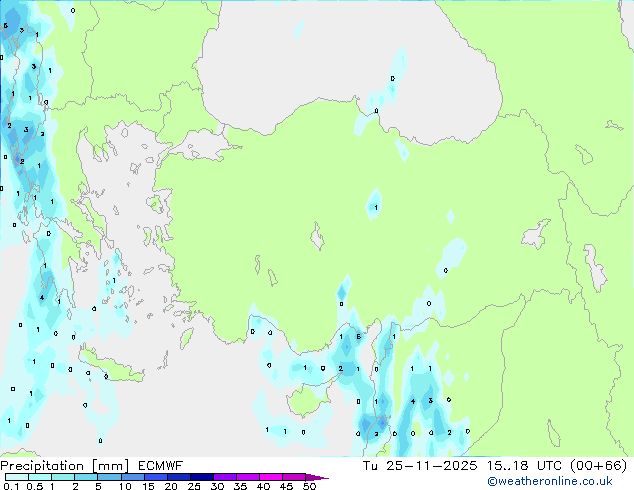The width and height of the screenshot is (634, 490).
Task: Click the 'Tu 25-11-2025' date text
Action: (x=420, y=466)
